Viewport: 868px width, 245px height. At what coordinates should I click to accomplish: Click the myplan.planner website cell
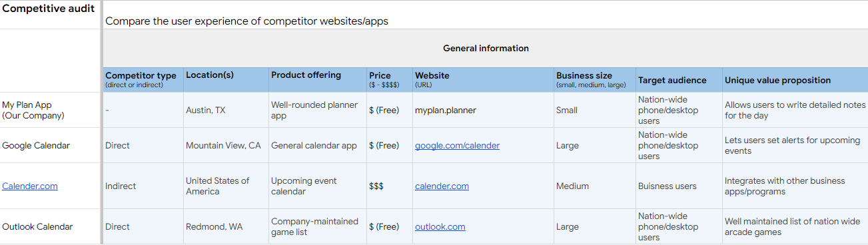click(483, 110)
